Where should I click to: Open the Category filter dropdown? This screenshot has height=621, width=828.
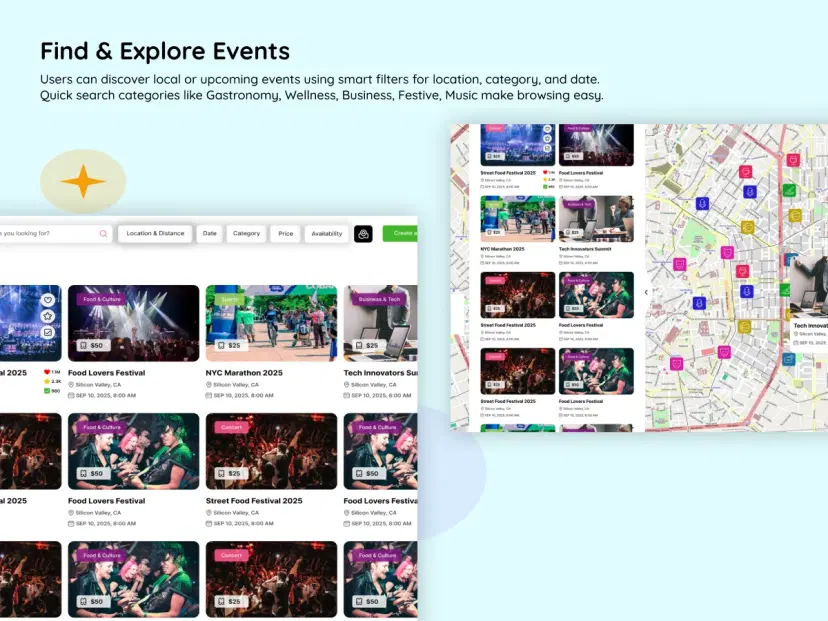(246, 233)
